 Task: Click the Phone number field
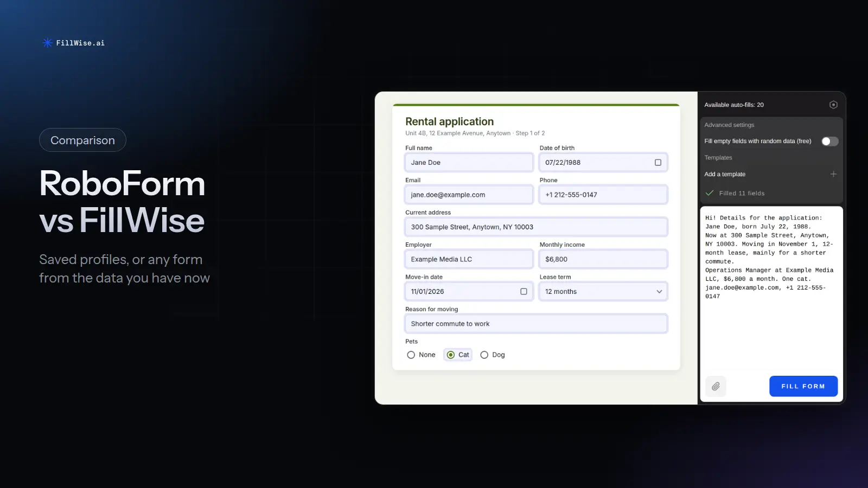coord(603,195)
